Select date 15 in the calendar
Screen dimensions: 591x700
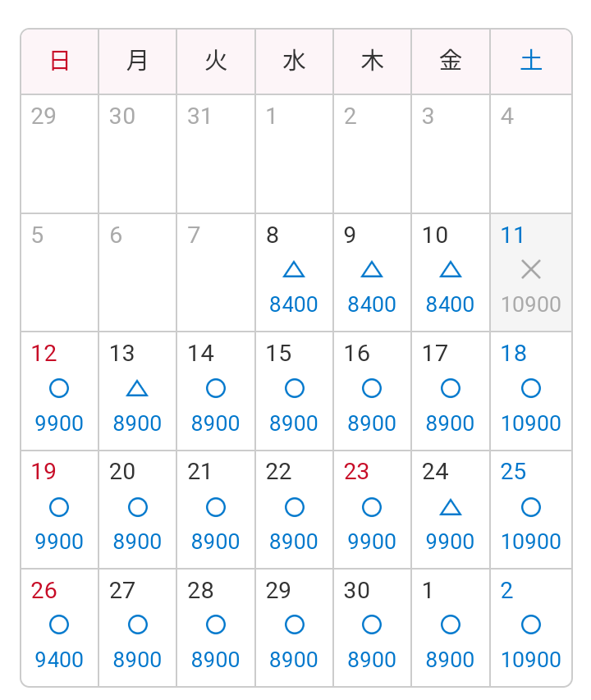[x=294, y=391]
